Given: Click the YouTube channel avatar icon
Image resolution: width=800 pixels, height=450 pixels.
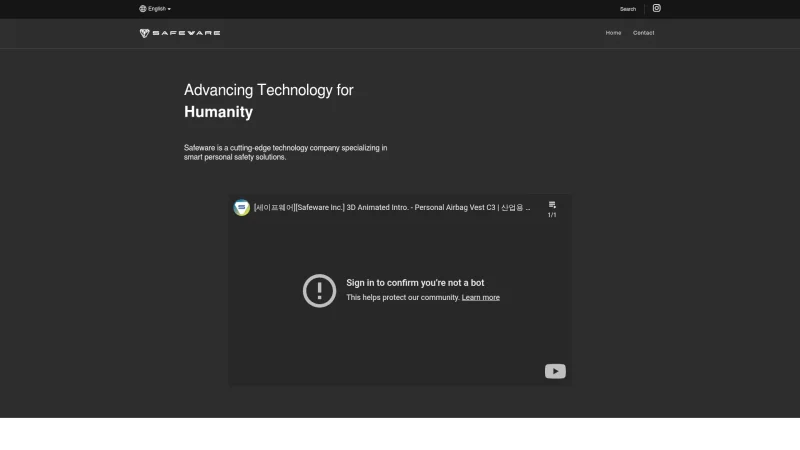Looking at the screenshot, I should pyautogui.click(x=241, y=208).
